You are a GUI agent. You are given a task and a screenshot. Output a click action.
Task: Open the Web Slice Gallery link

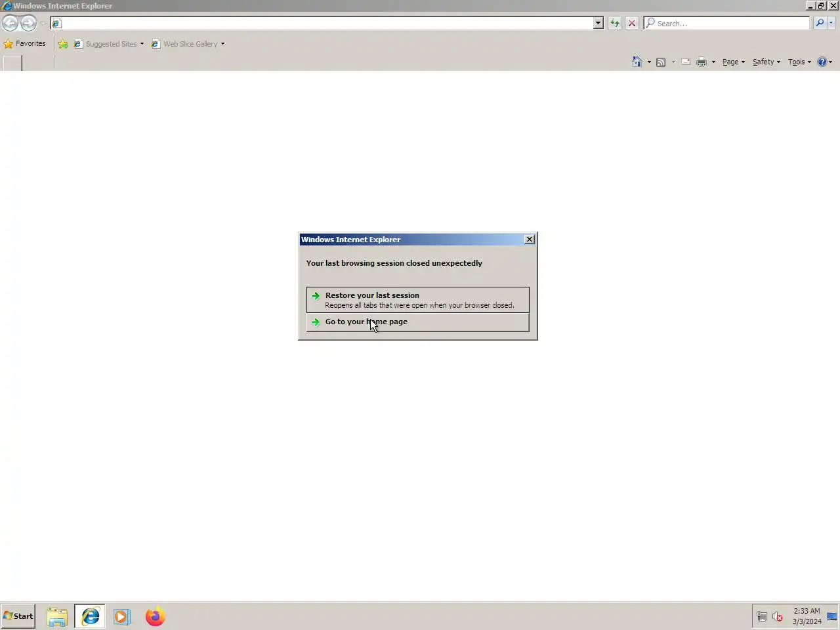click(x=184, y=44)
